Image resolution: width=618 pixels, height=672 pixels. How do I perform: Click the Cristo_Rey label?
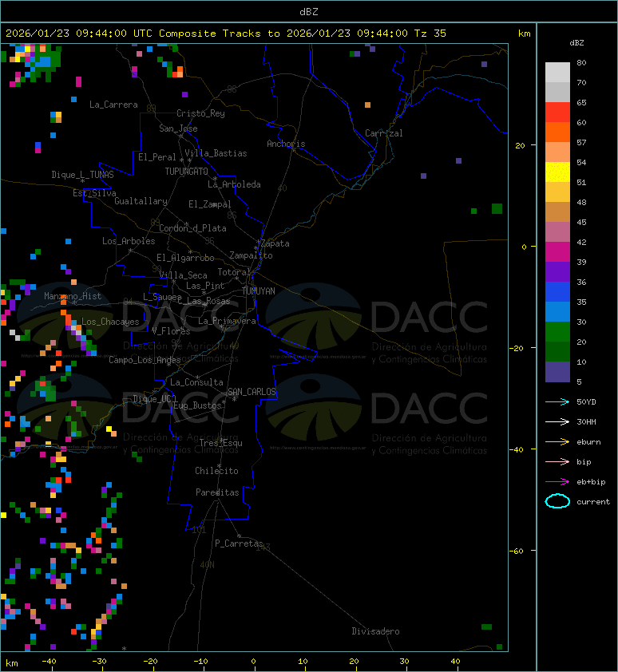click(x=200, y=113)
